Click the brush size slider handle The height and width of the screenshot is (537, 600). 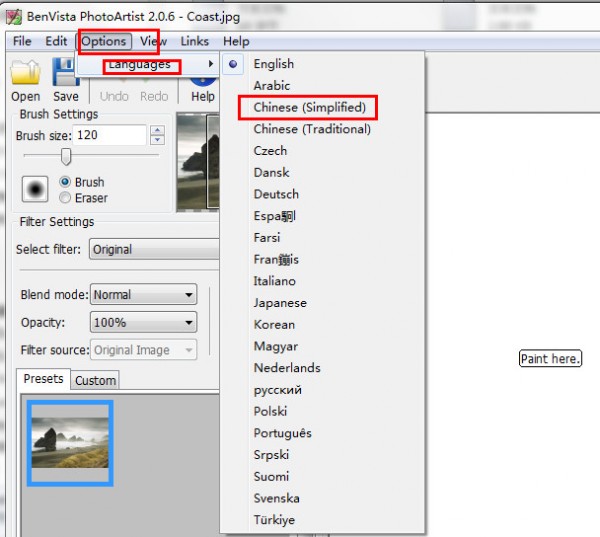[66, 157]
